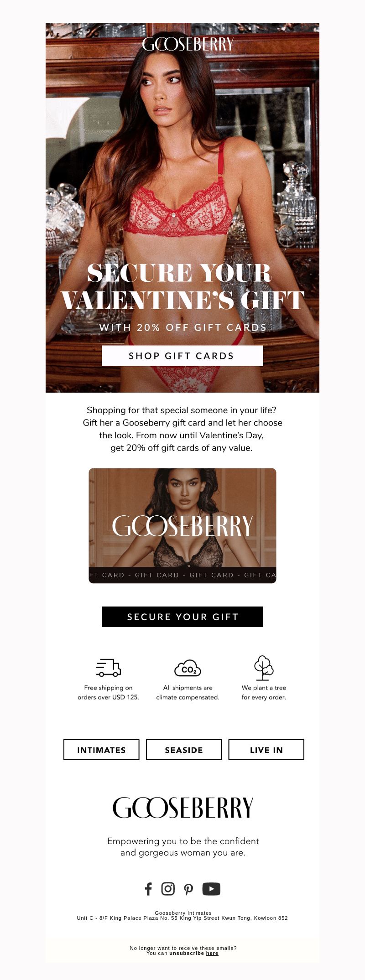Click 'Free shipping on orders over USD 125' text
This screenshot has width=365, height=980.
pos(108,692)
